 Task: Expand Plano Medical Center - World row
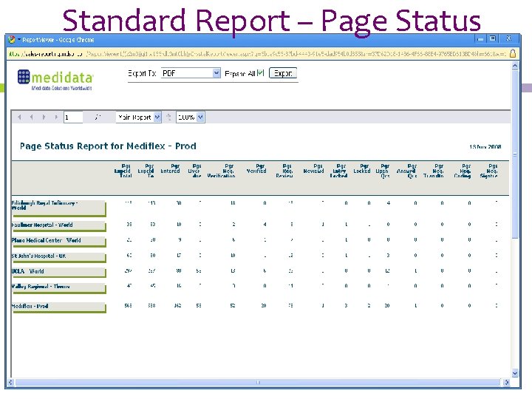click(x=58, y=241)
